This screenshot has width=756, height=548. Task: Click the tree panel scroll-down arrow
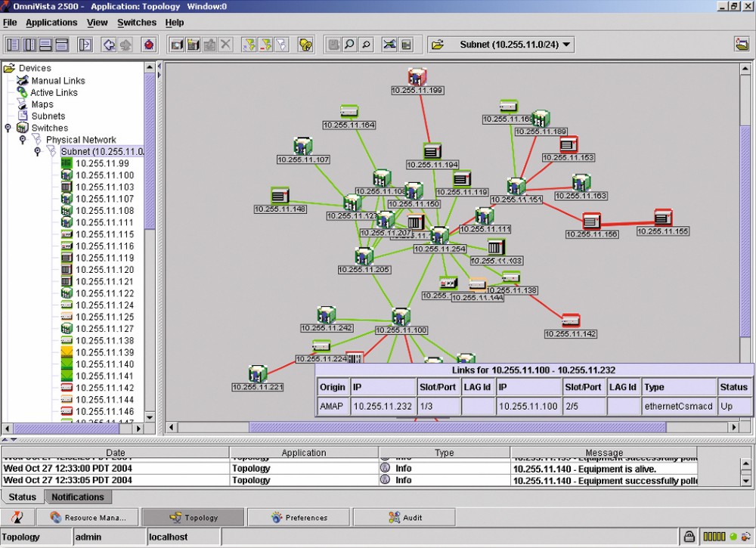coord(150,417)
